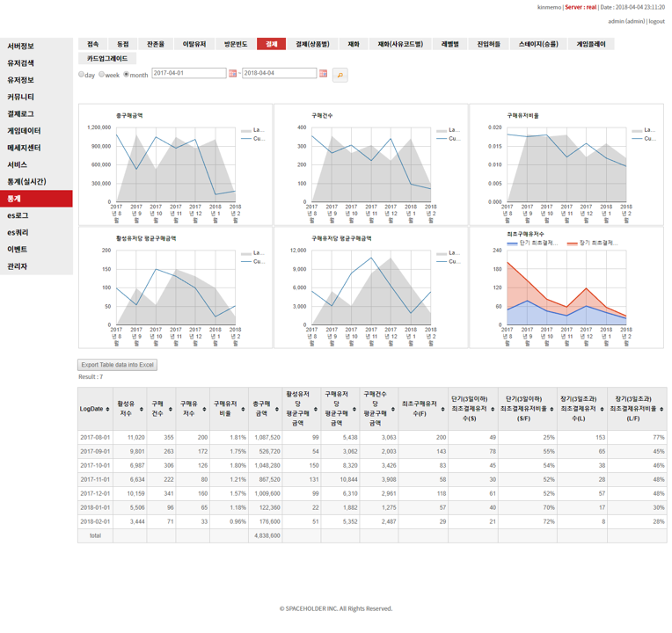Click the start date input field
The width and height of the screenshot is (672, 633).
tap(188, 74)
